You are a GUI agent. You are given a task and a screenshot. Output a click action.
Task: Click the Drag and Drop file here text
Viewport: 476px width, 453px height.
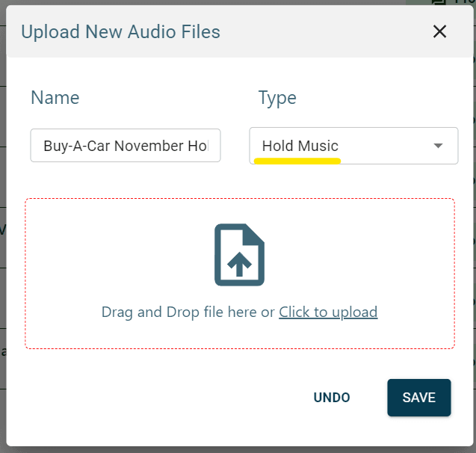pos(188,312)
